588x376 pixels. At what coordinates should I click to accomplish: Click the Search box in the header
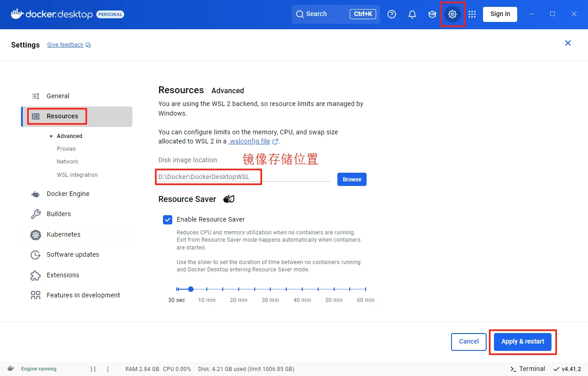336,14
